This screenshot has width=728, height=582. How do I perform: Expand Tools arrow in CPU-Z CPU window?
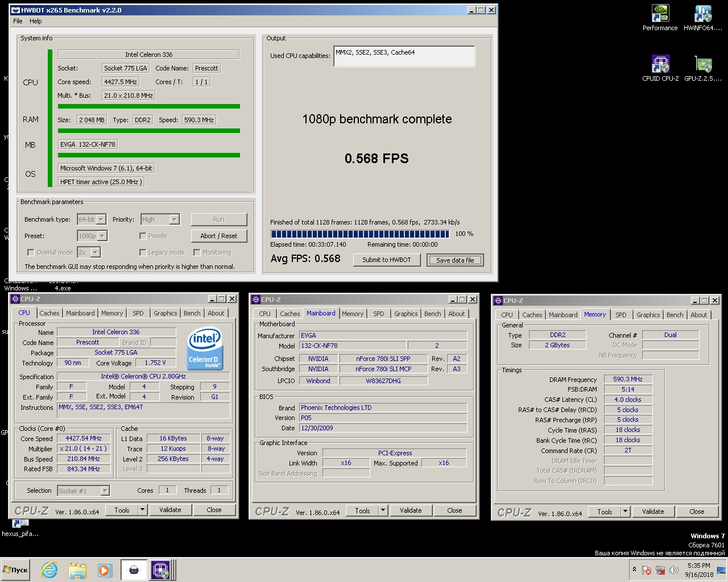coord(142,510)
